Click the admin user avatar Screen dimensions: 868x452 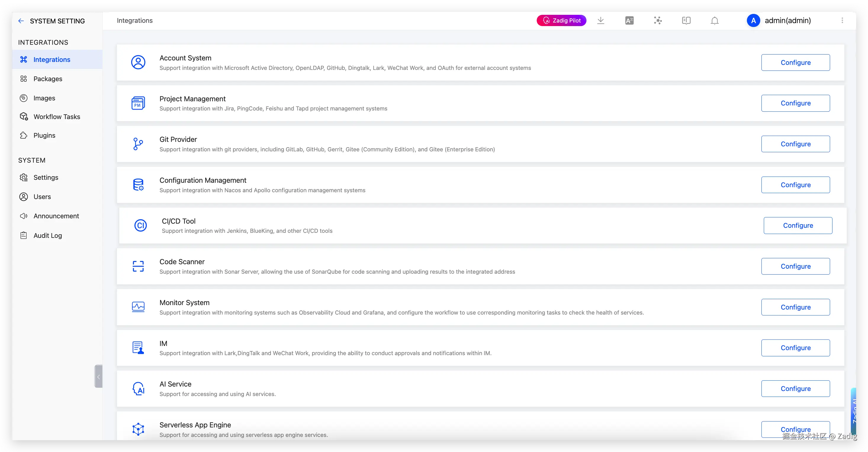753,20
